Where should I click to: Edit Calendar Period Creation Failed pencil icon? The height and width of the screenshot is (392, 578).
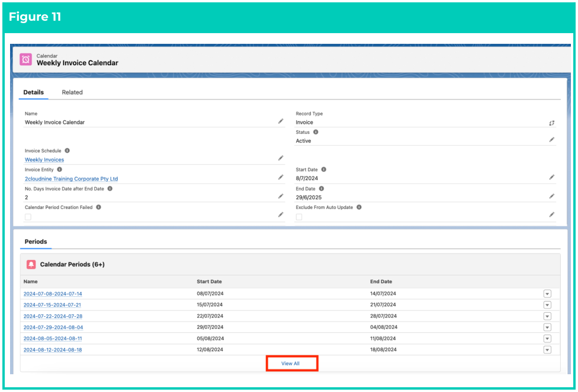click(x=281, y=214)
